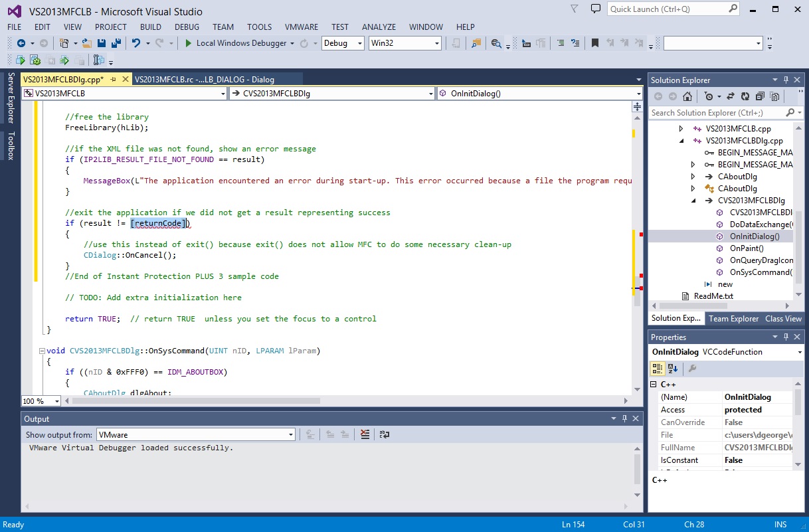Go to Home in Solution Explorer
This screenshot has height=532, width=809.
(687, 96)
